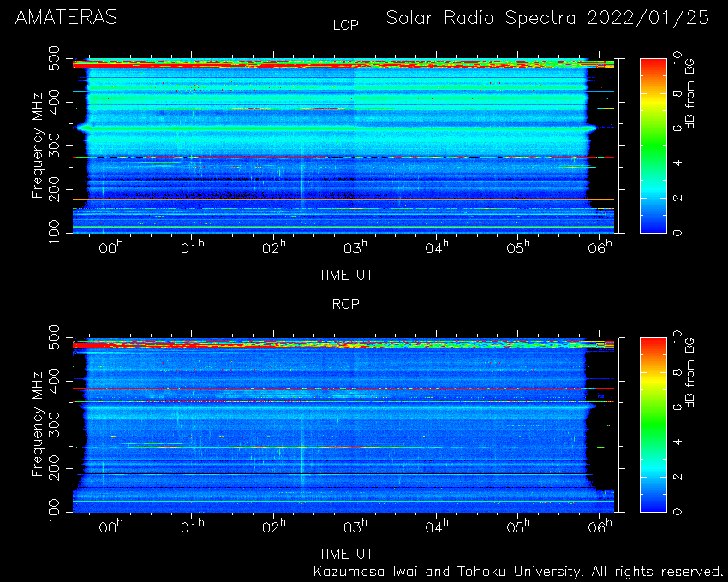The width and height of the screenshot is (728, 582).
Task: Click the TIME UT label below LCP plot
Action: tap(345, 276)
